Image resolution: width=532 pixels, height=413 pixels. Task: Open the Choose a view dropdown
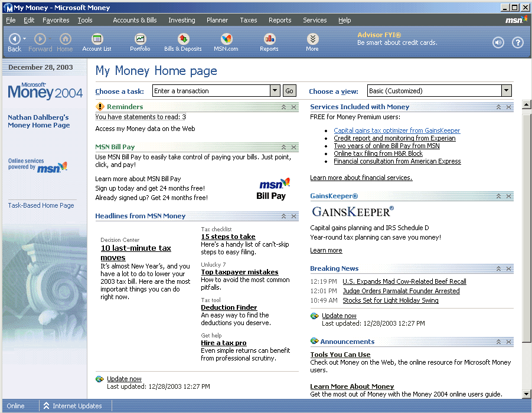point(506,91)
